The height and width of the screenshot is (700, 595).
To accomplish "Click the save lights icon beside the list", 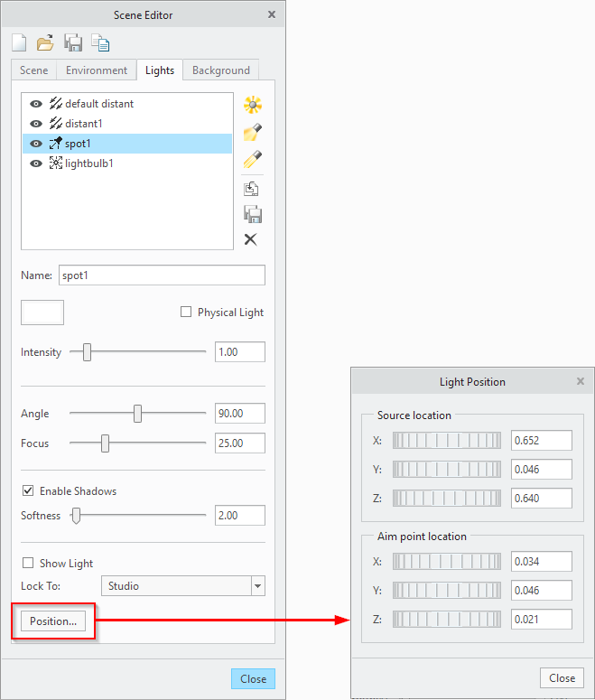I will 253,214.
